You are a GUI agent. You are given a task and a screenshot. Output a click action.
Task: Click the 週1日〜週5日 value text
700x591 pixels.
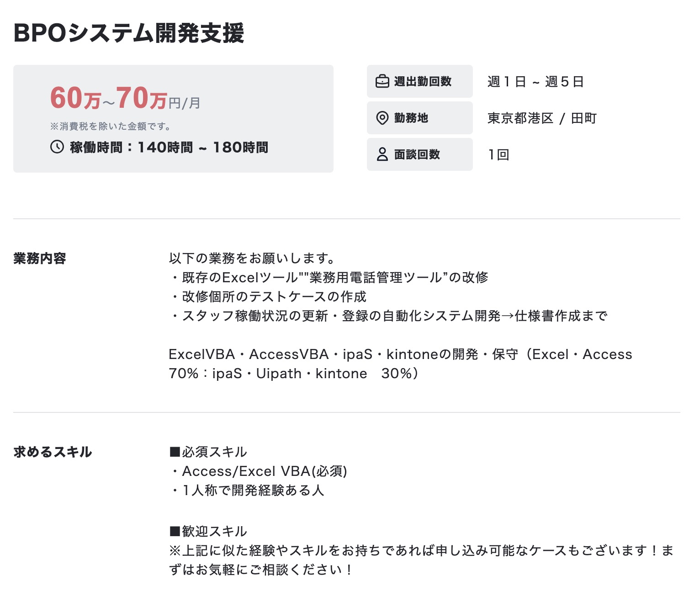click(x=536, y=82)
